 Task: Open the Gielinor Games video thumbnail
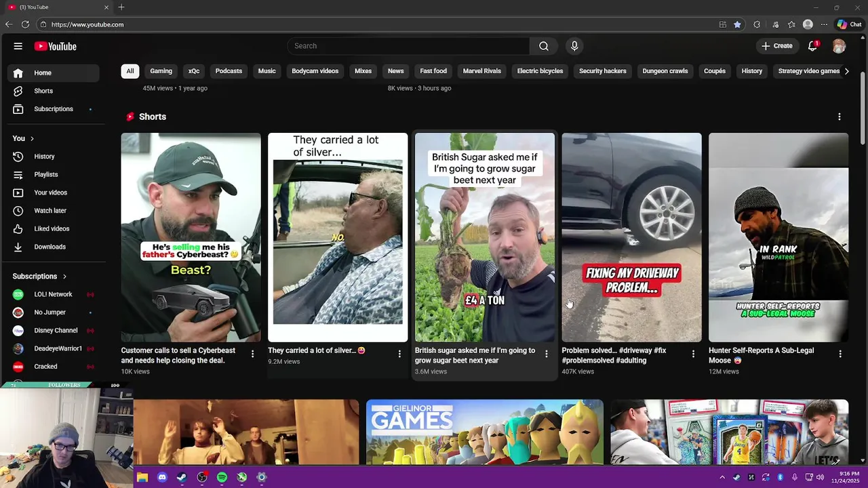[484, 432]
